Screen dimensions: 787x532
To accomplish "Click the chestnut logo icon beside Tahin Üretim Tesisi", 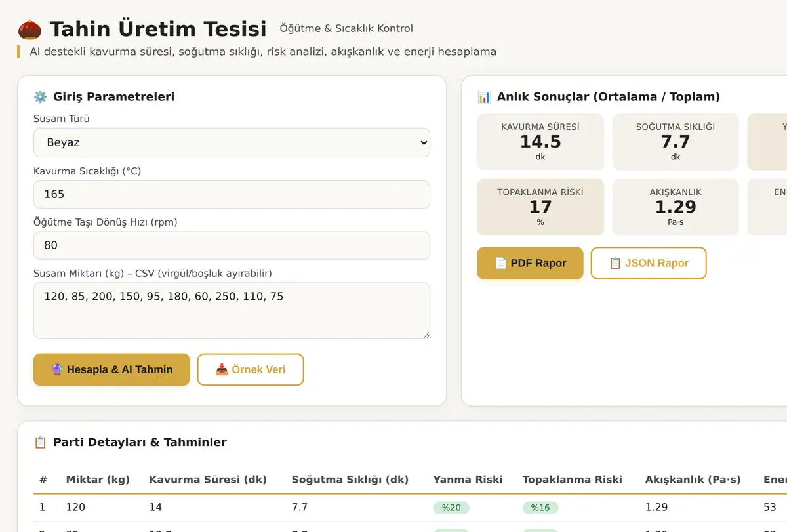I will (30, 29).
